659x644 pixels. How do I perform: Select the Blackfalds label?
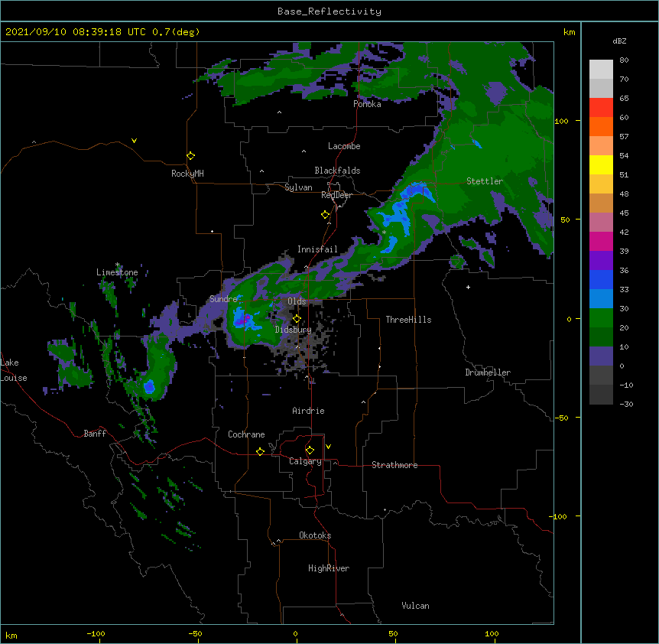[337, 171]
